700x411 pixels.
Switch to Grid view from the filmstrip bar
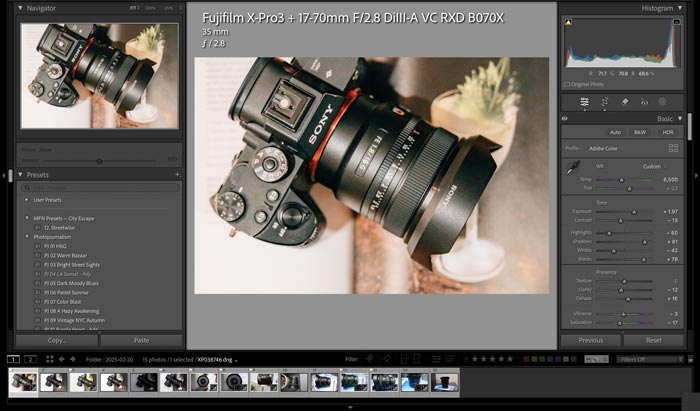50,359
